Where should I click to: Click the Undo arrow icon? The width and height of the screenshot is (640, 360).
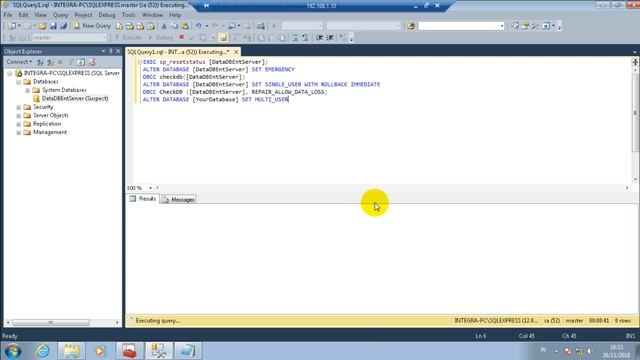pyautogui.click(x=198, y=26)
